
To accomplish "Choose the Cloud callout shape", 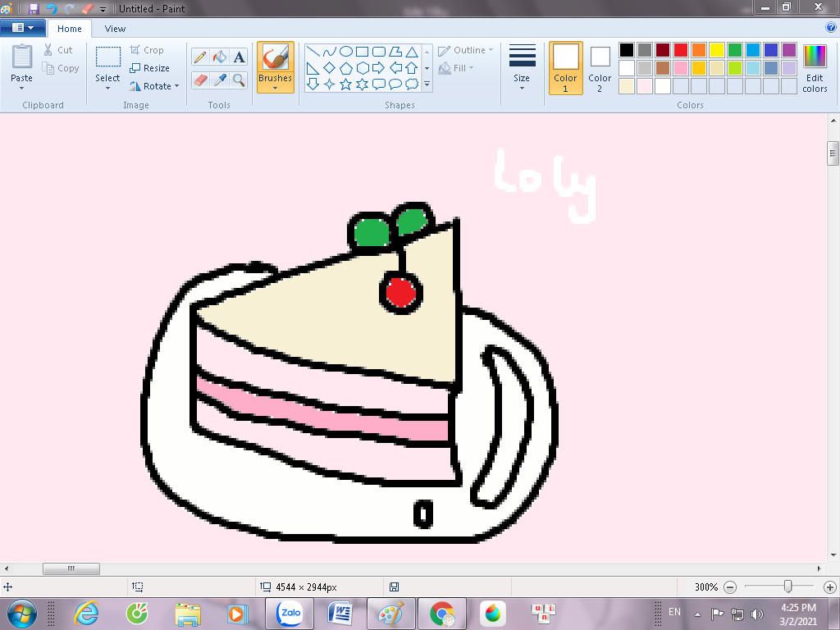I will pos(412,84).
